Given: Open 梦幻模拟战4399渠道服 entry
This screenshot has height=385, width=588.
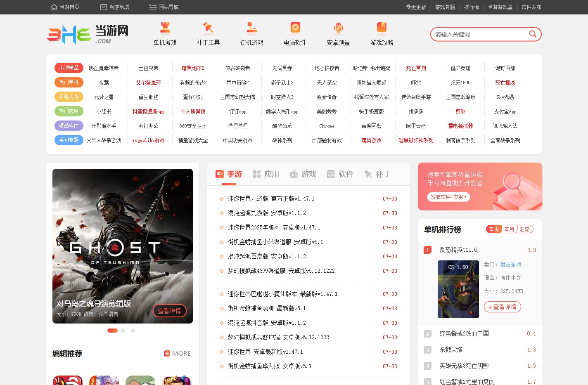Looking at the screenshot, I should 281,271.
